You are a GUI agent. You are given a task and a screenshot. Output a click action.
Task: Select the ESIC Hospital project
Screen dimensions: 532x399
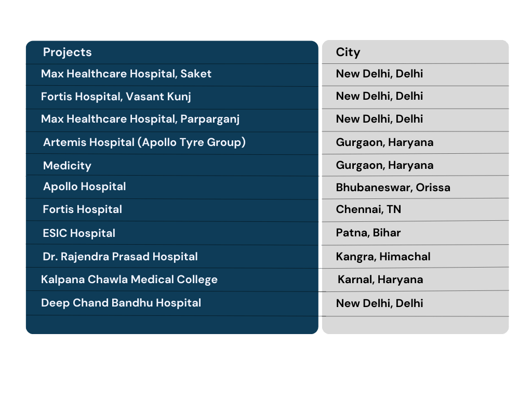point(79,233)
